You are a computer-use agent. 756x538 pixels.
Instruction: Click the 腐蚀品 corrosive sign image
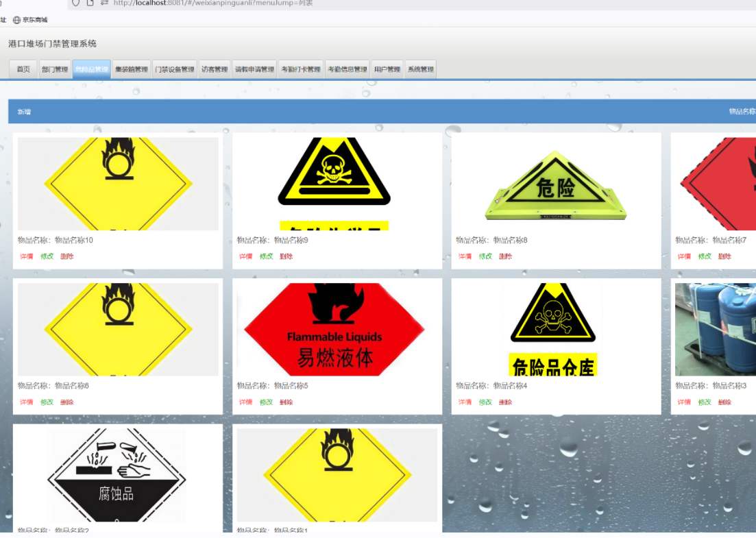tap(117, 475)
